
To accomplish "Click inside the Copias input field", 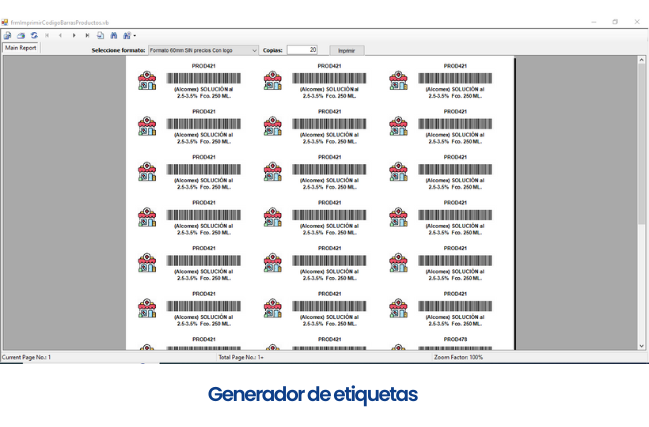I will 302,50.
